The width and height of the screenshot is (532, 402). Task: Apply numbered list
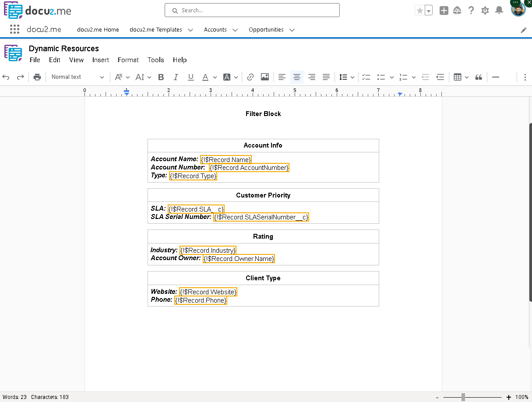coord(403,77)
